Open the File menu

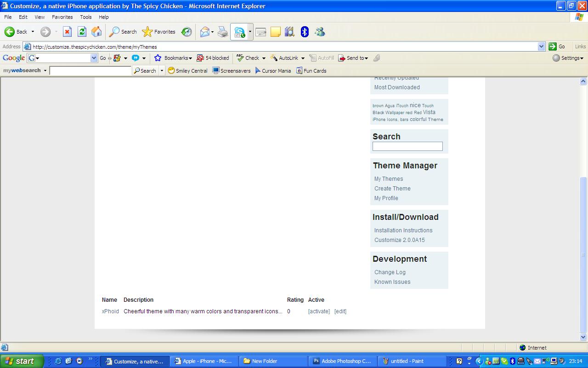pyautogui.click(x=8, y=17)
